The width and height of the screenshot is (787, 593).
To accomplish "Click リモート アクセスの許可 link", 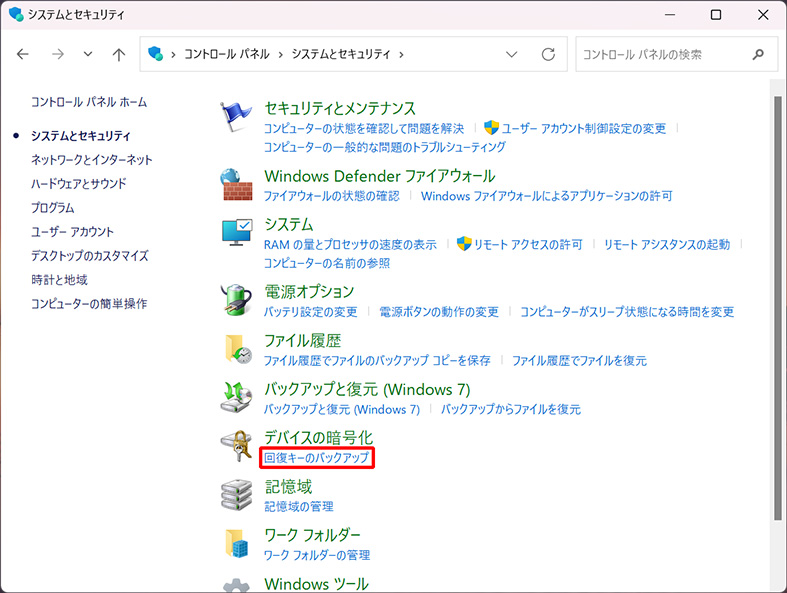I will (x=528, y=245).
